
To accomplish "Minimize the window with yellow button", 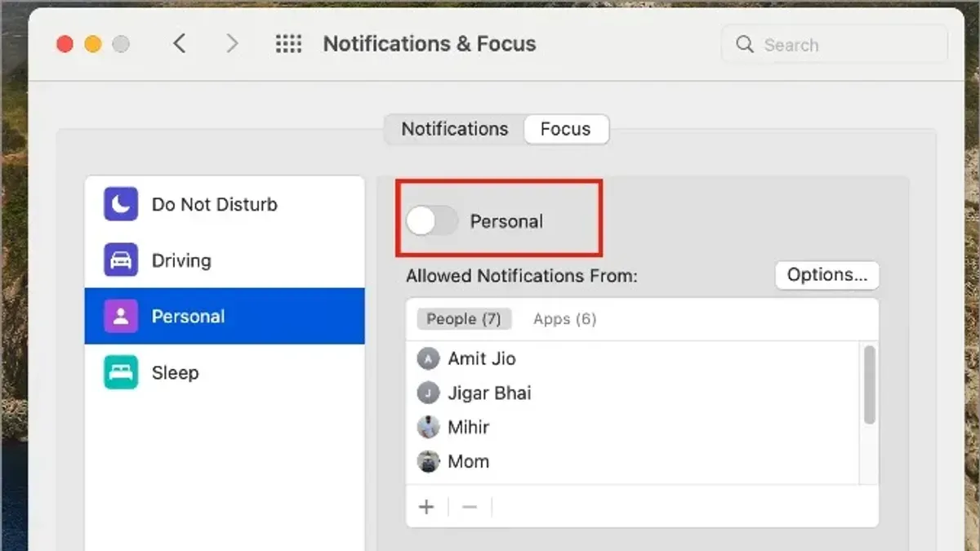I will [x=93, y=44].
